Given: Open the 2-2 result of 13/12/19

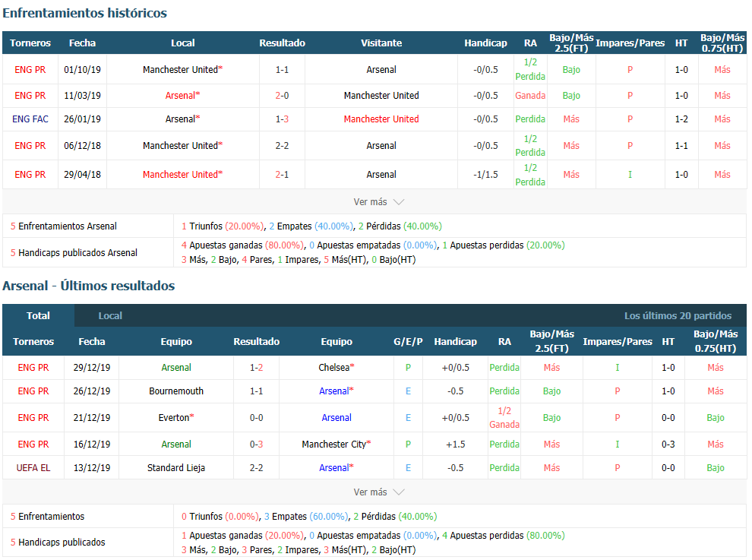Looking at the screenshot, I should pyautogui.click(x=256, y=468).
